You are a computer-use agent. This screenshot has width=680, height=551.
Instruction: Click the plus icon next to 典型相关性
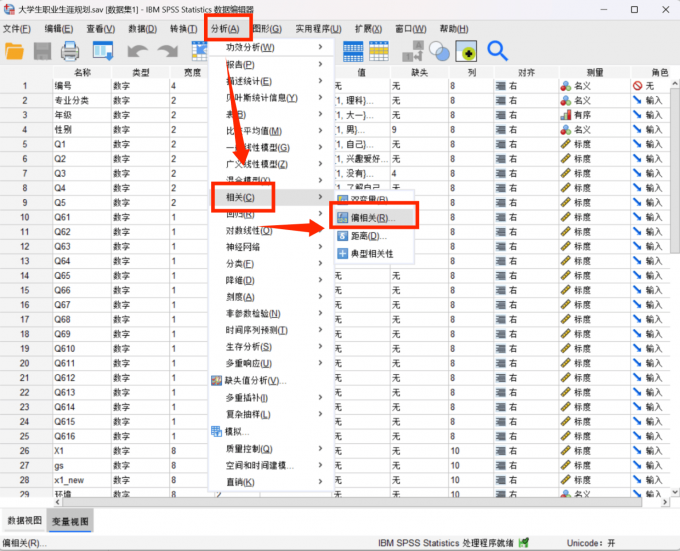tap(343, 254)
